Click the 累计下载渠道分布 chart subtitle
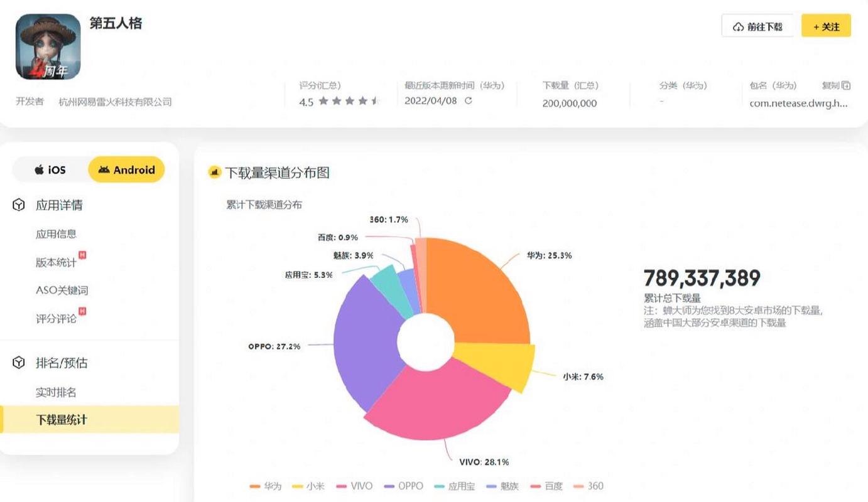This screenshot has height=502, width=868. (x=264, y=205)
